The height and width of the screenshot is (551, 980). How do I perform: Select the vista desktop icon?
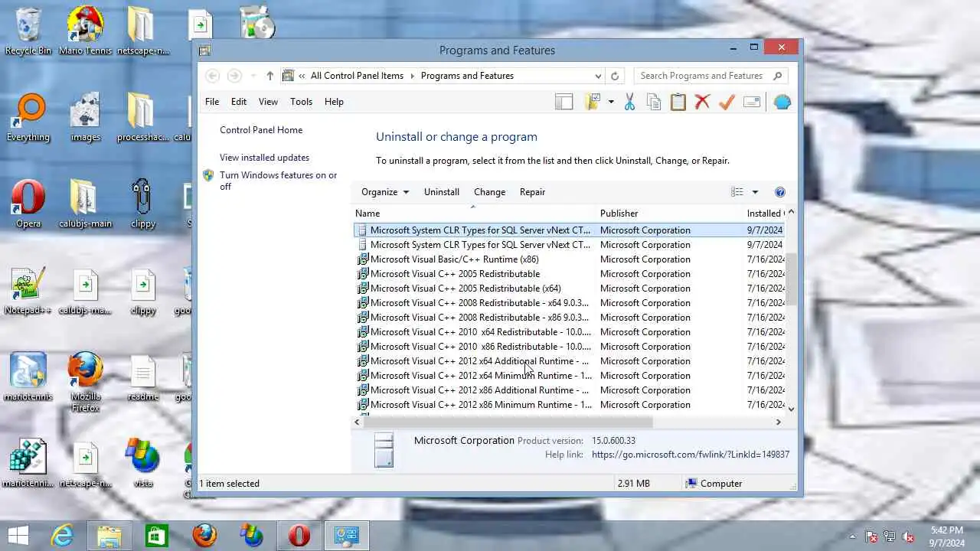point(142,464)
